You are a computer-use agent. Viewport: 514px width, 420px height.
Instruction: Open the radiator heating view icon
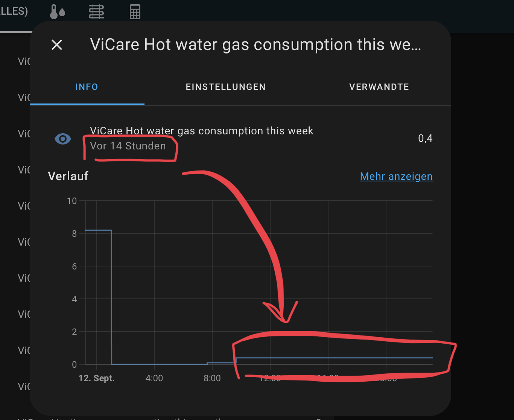coord(96,12)
